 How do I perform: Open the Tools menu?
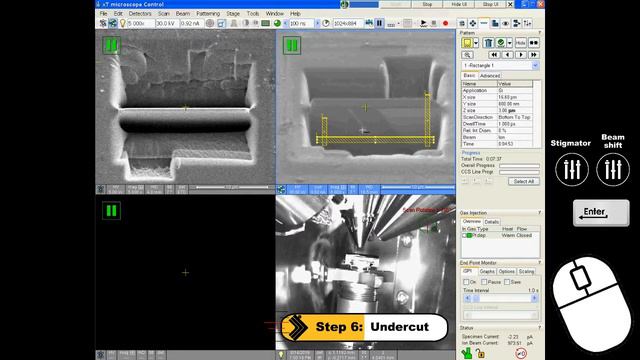click(253, 13)
